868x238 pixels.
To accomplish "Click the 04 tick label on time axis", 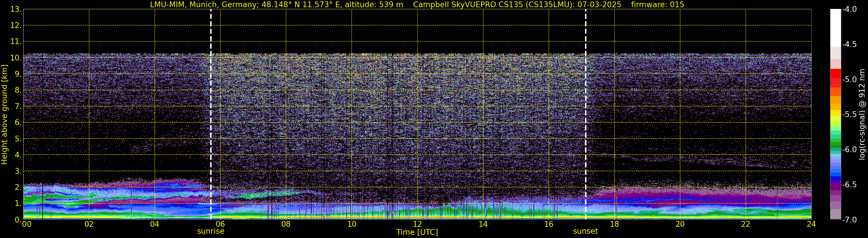I will (x=155, y=224).
